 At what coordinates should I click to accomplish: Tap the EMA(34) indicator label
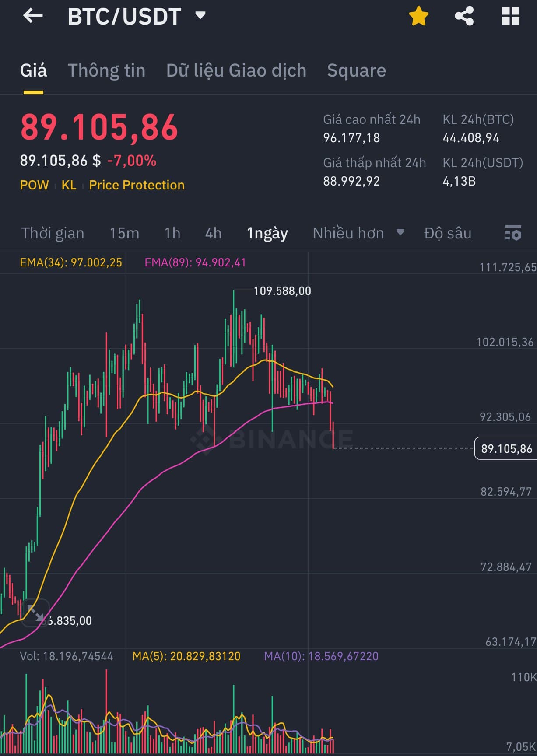(71, 262)
